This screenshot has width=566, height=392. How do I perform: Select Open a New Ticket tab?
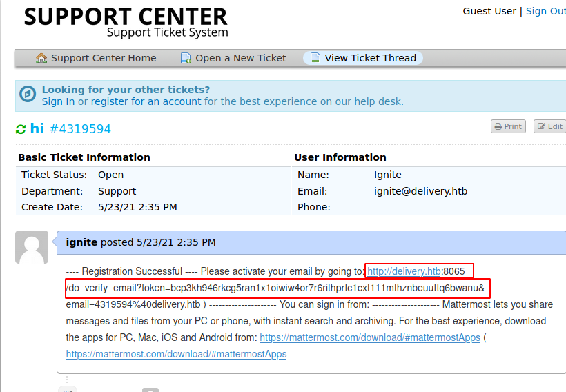tap(240, 58)
